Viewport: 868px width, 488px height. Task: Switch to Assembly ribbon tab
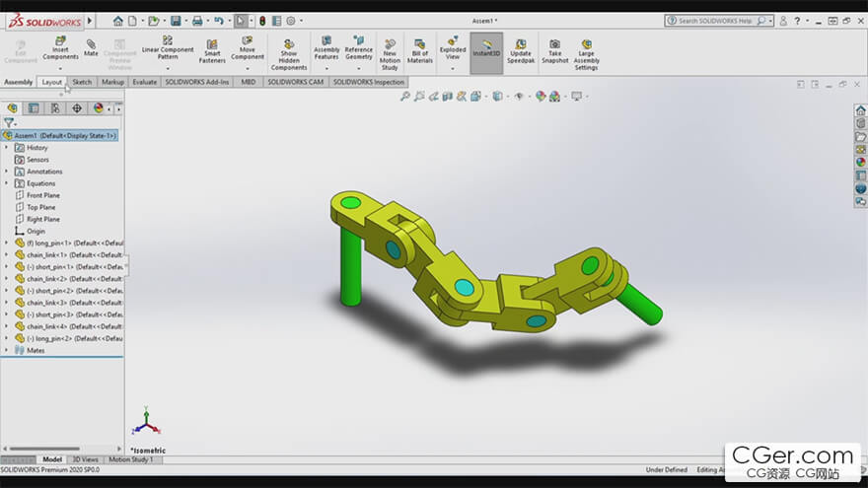coord(19,82)
